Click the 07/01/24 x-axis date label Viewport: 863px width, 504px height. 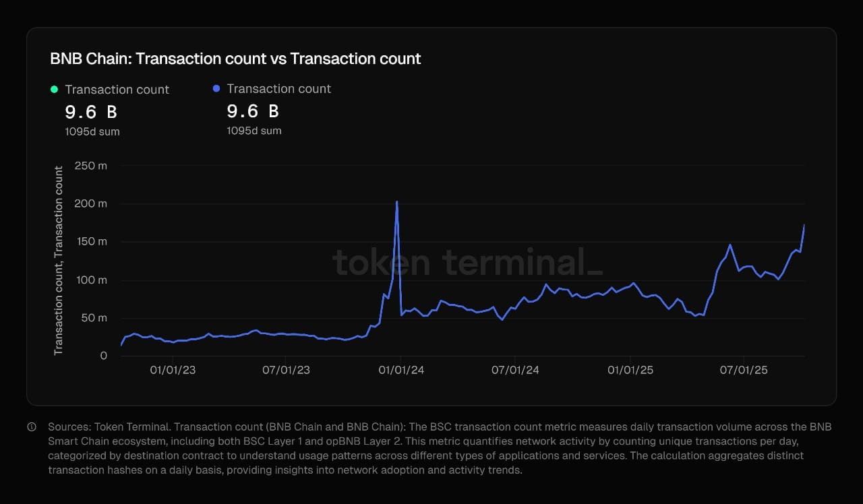(515, 370)
